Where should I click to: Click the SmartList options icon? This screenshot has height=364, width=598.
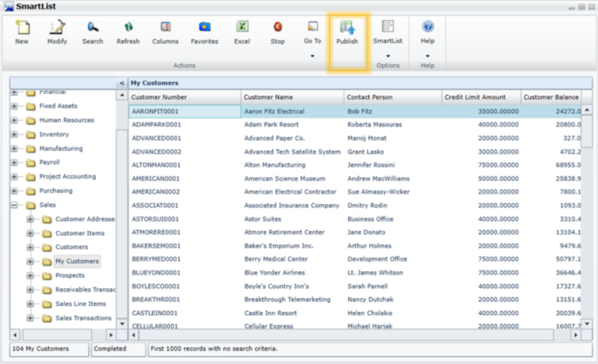(x=388, y=27)
